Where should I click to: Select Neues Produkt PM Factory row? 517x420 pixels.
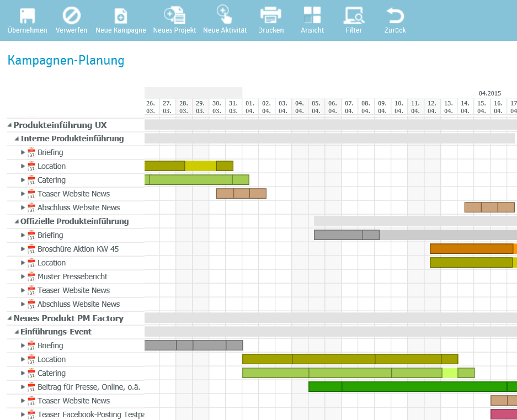click(76, 318)
